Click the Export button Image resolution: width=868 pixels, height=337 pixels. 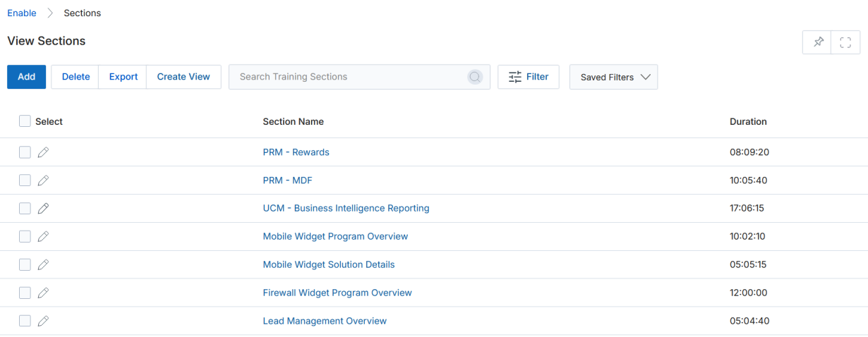pos(123,77)
